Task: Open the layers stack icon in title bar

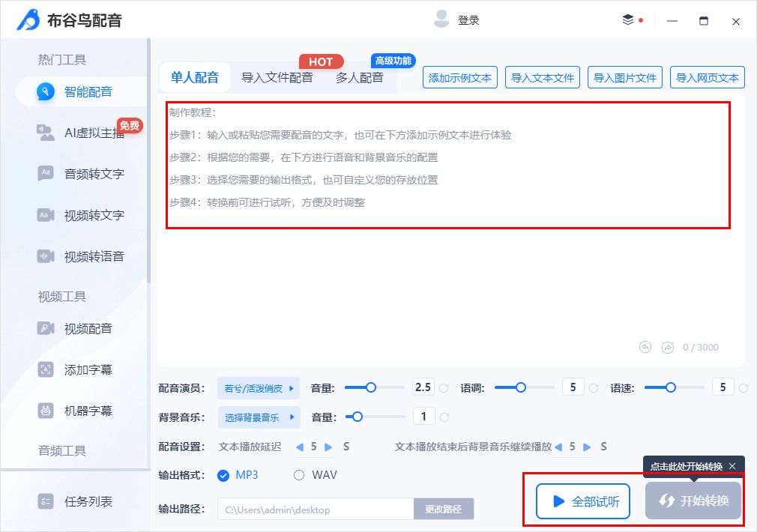Action: point(627,19)
